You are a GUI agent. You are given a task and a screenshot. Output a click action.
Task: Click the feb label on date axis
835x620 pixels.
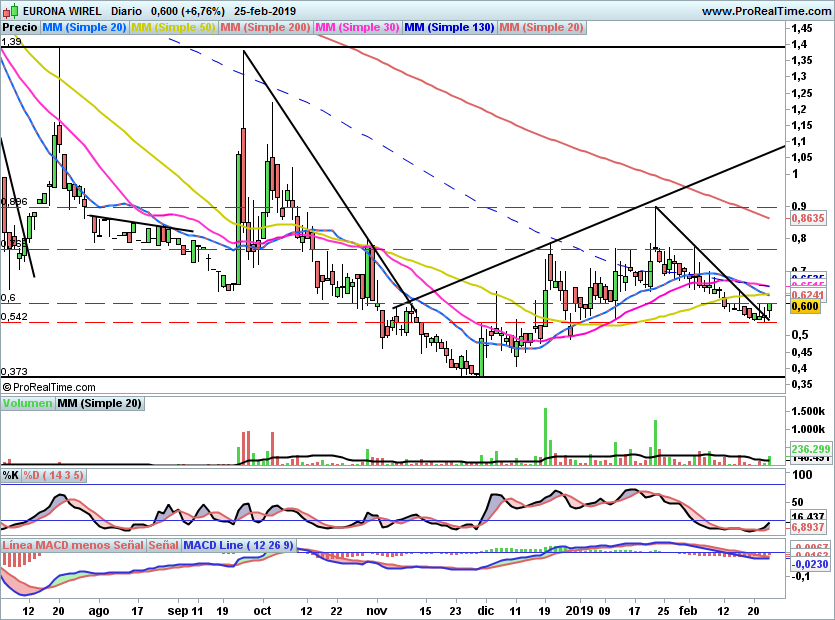pos(688,610)
